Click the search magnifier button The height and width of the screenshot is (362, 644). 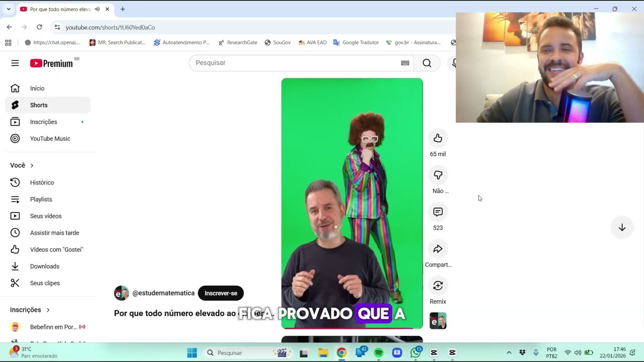427,63
